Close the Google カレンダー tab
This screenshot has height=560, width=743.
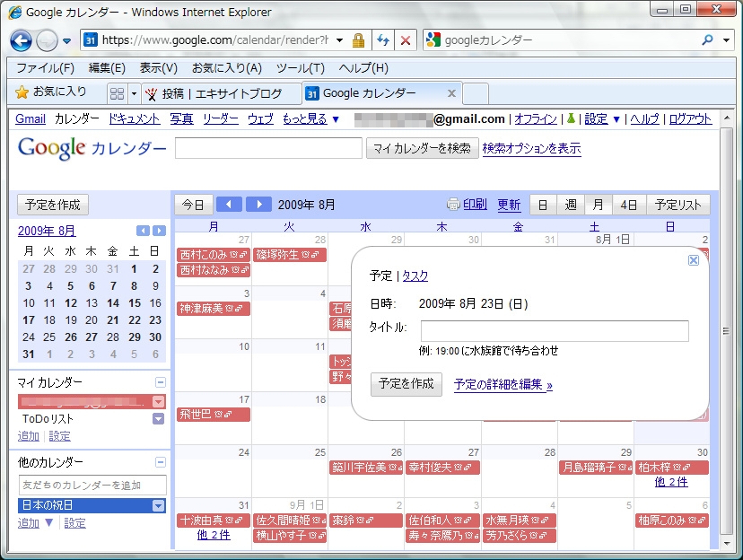[451, 93]
